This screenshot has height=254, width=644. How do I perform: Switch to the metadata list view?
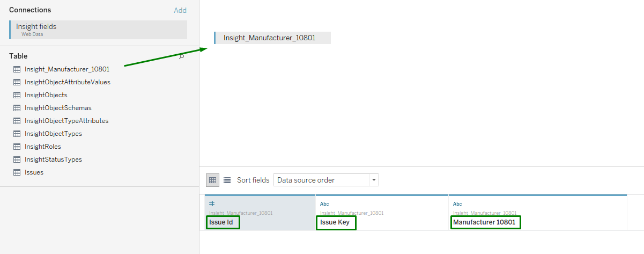tap(227, 180)
